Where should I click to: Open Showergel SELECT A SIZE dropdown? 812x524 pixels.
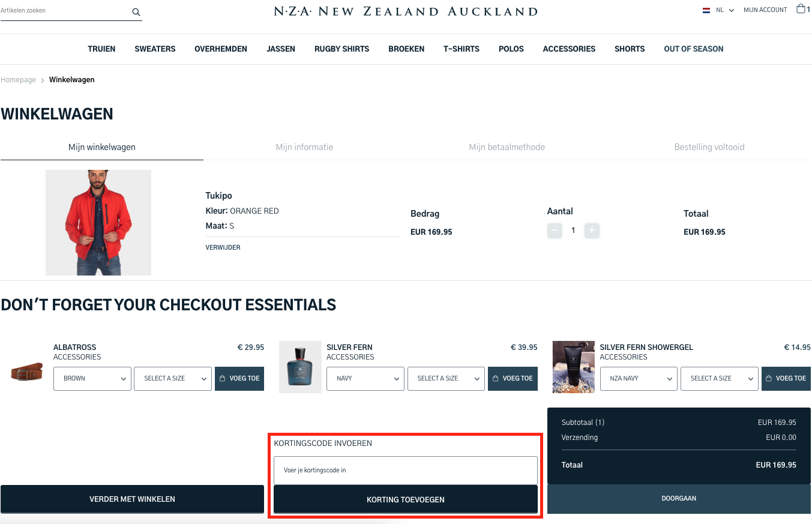point(720,379)
